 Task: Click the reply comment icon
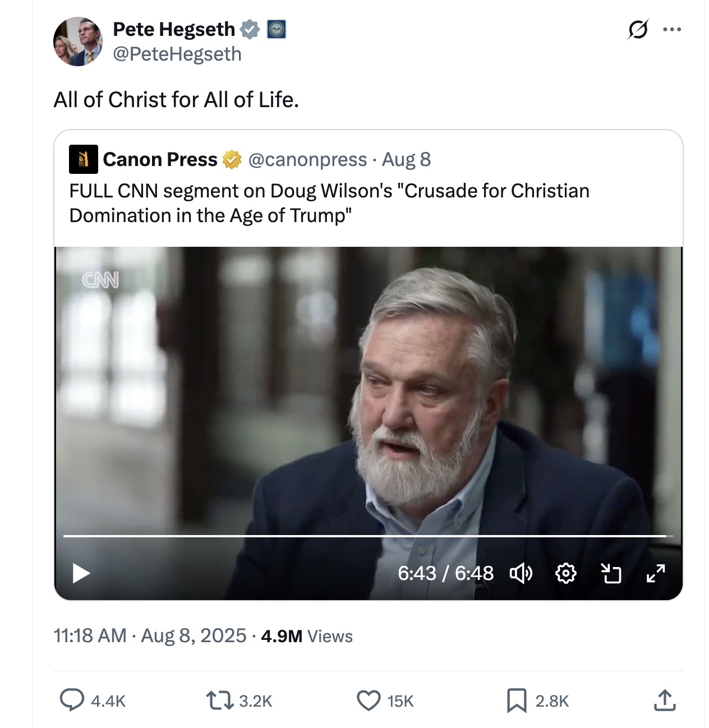pyautogui.click(x=72, y=700)
